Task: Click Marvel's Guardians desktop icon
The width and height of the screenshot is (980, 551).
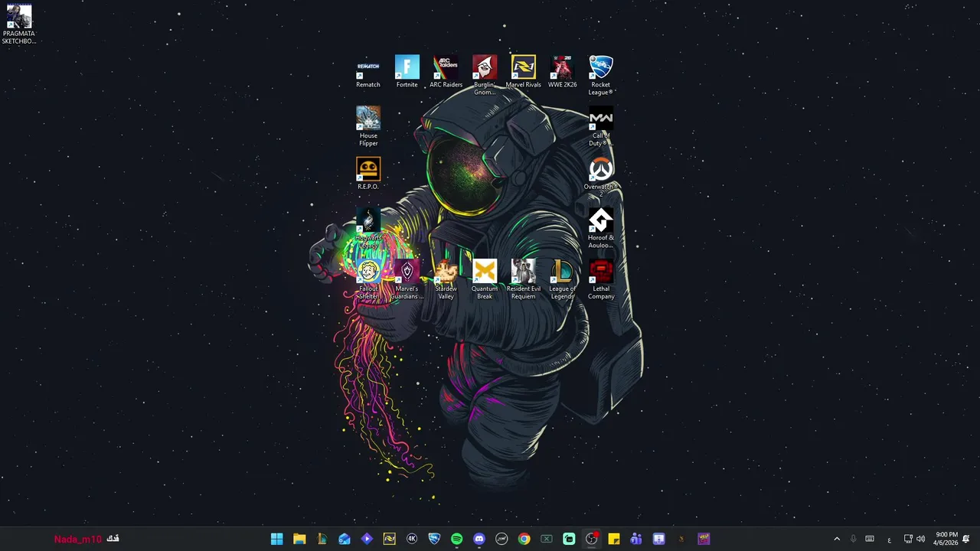Action: coord(407,279)
